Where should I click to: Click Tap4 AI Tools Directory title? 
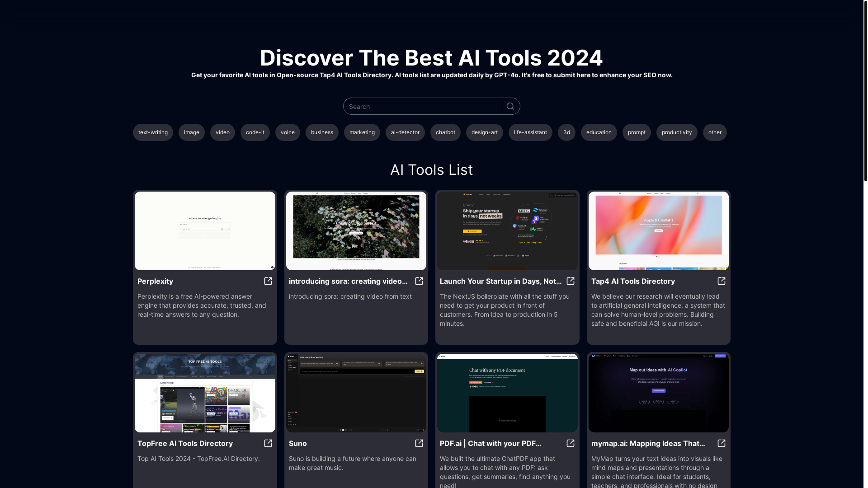pos(633,281)
